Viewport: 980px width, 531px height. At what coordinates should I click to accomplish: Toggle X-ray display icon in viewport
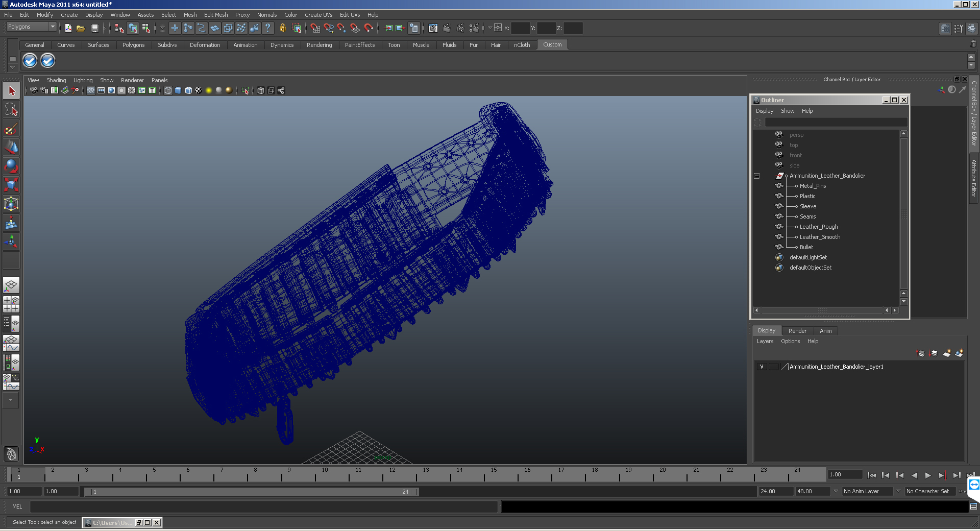261,90
